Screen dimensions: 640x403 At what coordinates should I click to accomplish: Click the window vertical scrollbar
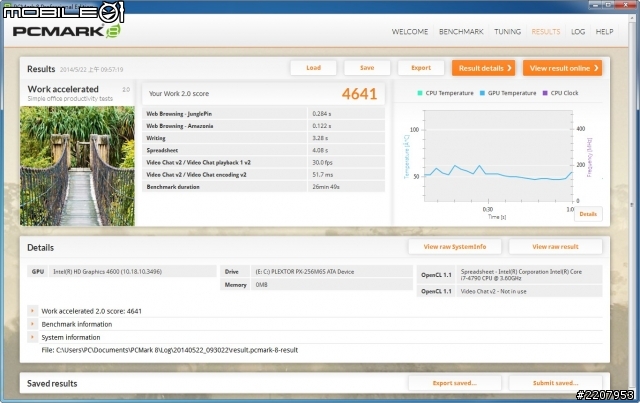(634, 204)
